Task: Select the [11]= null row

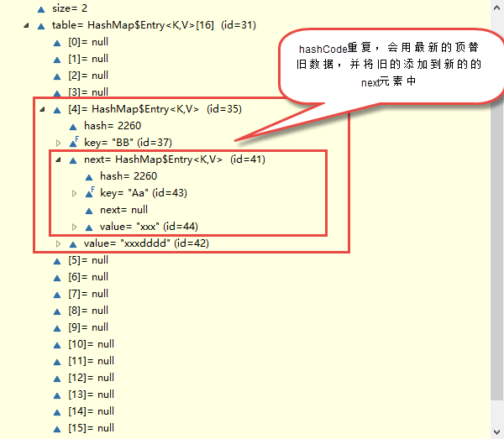Action: coord(91,361)
